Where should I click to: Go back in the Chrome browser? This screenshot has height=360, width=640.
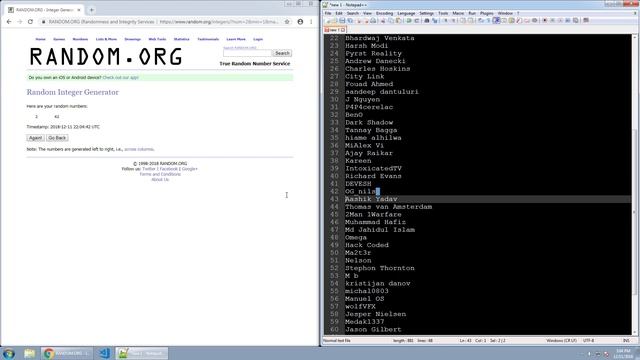pos(9,22)
